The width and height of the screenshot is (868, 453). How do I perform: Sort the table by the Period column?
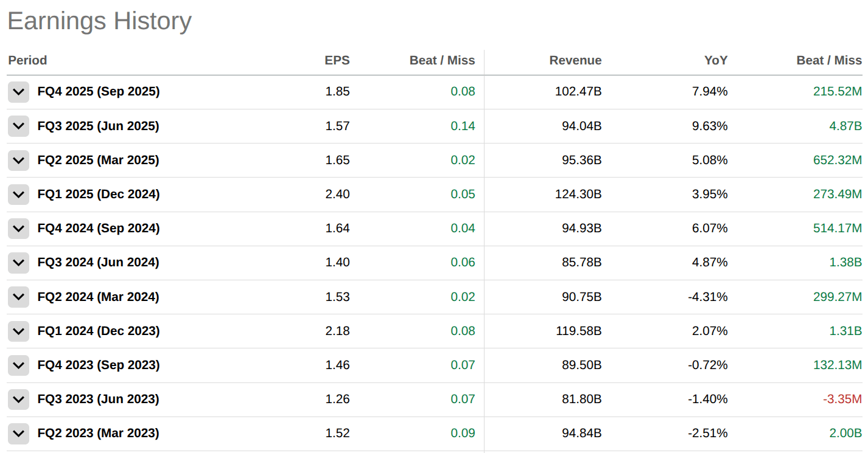[x=27, y=60]
